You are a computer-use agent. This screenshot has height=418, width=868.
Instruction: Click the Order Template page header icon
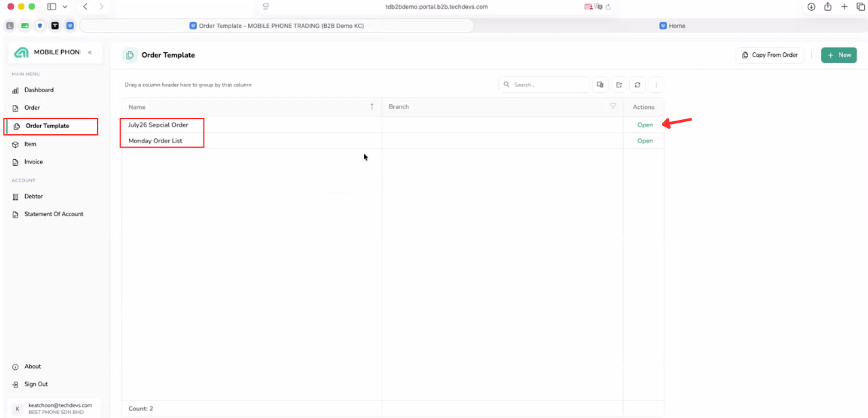click(x=130, y=55)
